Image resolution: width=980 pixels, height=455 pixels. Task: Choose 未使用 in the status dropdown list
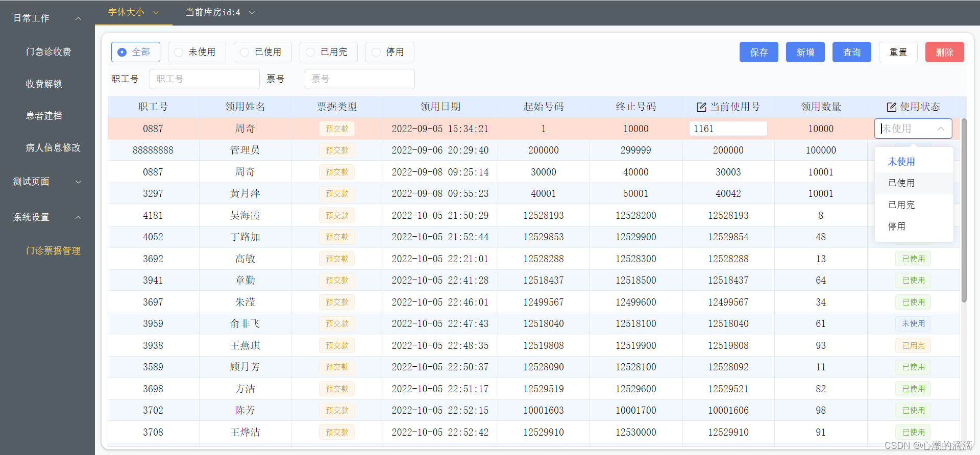click(x=914, y=162)
